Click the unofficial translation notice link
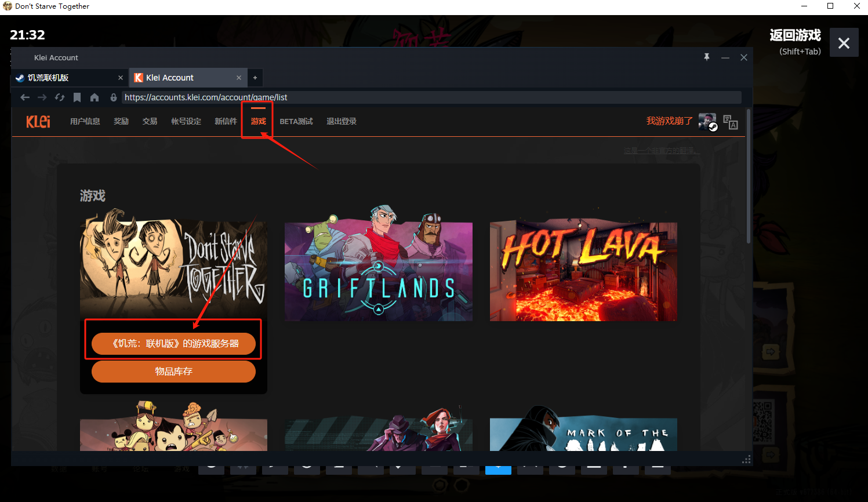The width and height of the screenshot is (868, 502). pos(662,151)
